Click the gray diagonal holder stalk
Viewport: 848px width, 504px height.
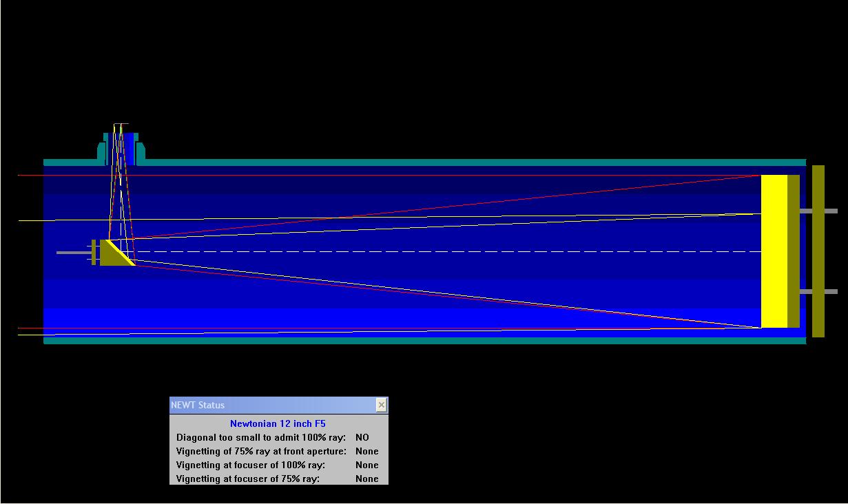[x=72, y=253]
